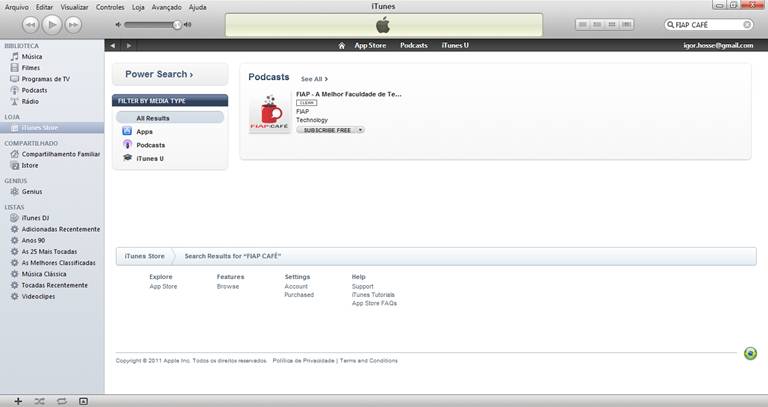
Task: Open Tocadas Recentemente playlist
Action: tap(52, 286)
